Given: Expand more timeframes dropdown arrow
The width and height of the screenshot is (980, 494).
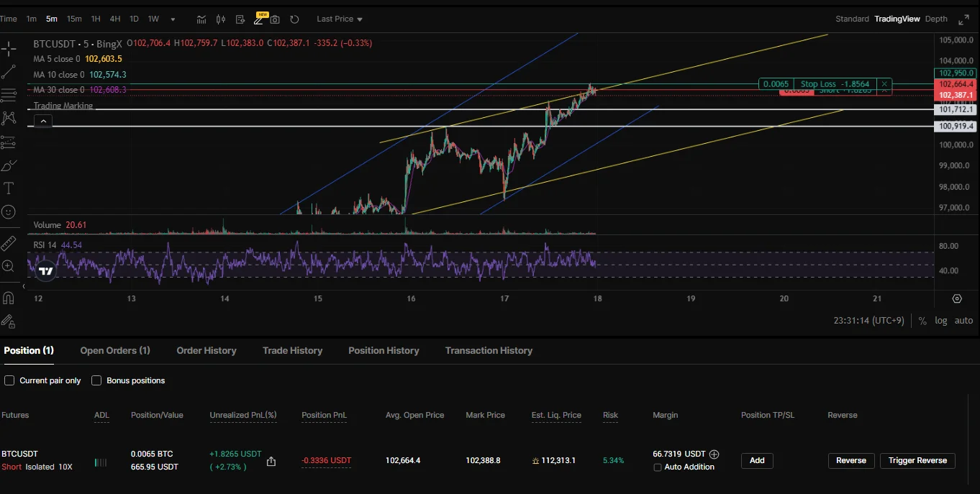Looking at the screenshot, I should coord(173,19).
